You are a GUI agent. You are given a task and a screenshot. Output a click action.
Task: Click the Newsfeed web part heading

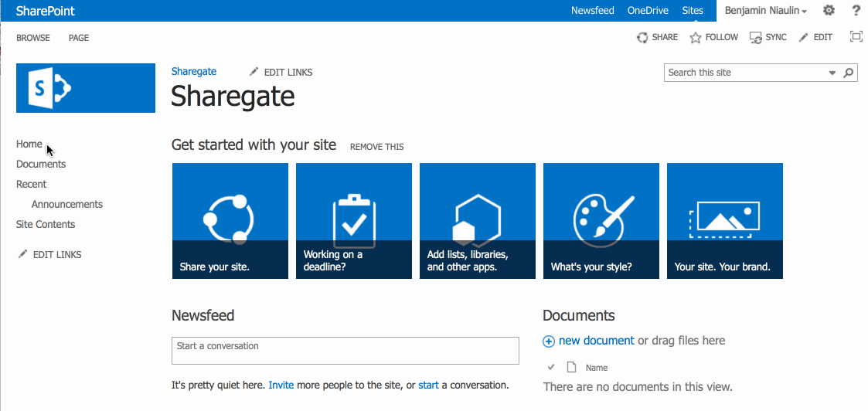(203, 315)
